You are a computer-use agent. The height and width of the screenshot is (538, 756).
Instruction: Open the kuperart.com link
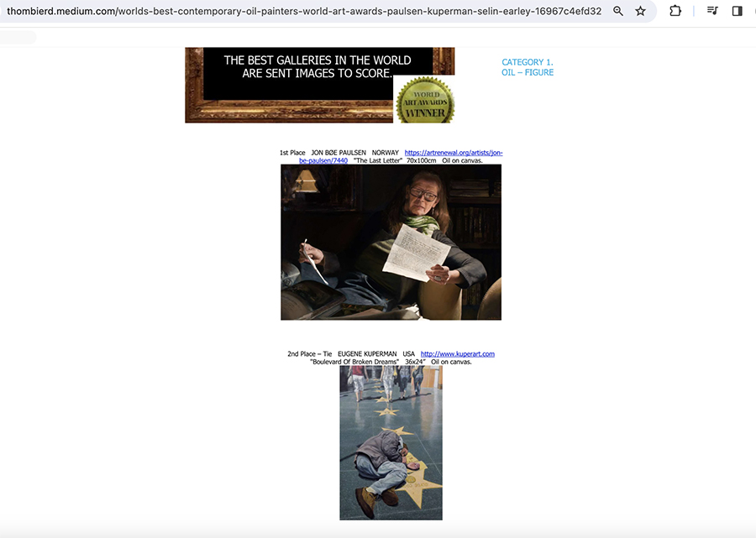coord(458,353)
